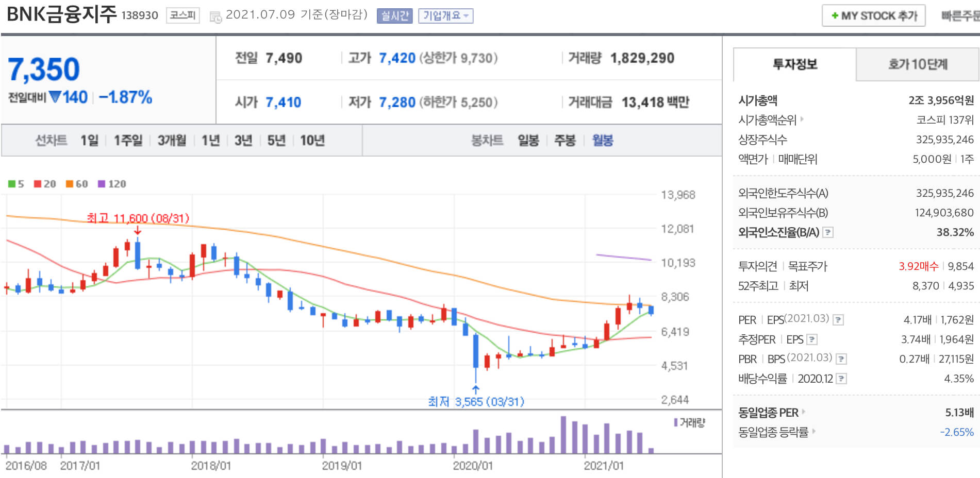Click the 38.32% foreign ownership value
Image resolution: width=980 pixels, height=478 pixels.
click(x=955, y=232)
